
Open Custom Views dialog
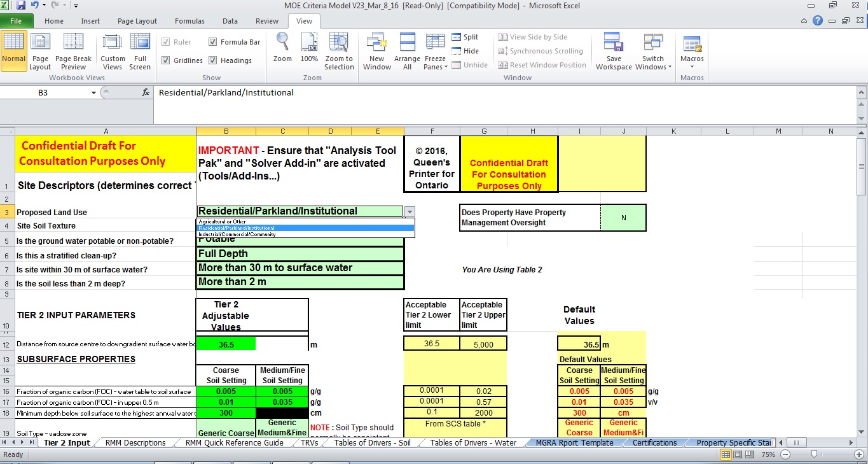point(113,51)
